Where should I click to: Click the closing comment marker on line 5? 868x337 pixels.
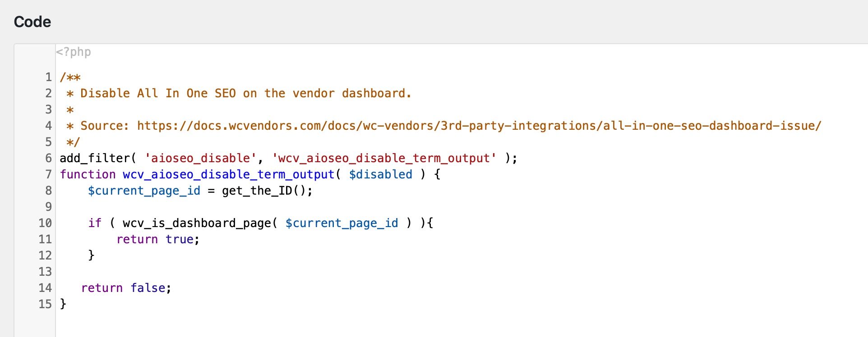click(73, 142)
